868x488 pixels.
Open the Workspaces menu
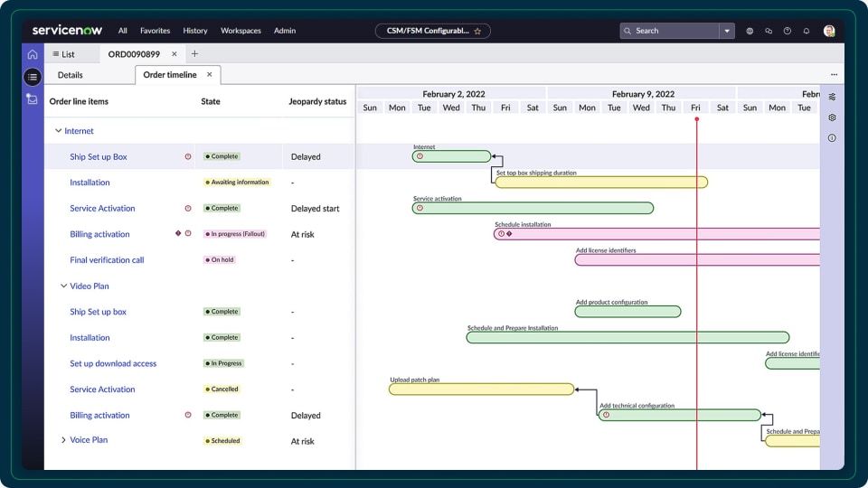click(240, 31)
